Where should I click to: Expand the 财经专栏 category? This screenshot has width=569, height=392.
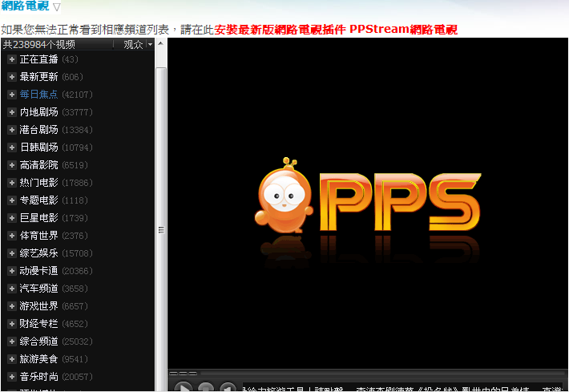11,324
